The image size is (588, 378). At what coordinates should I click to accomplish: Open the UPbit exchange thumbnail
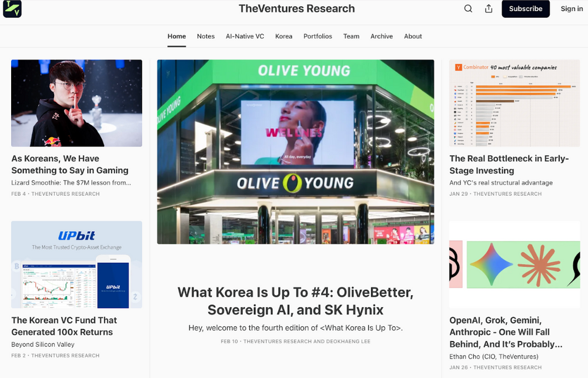tap(76, 265)
